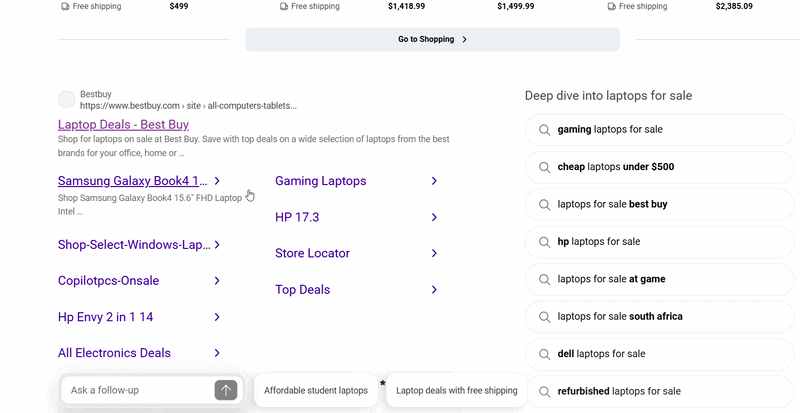
Task: Click chevron beside Top Deals
Action: 434,289
